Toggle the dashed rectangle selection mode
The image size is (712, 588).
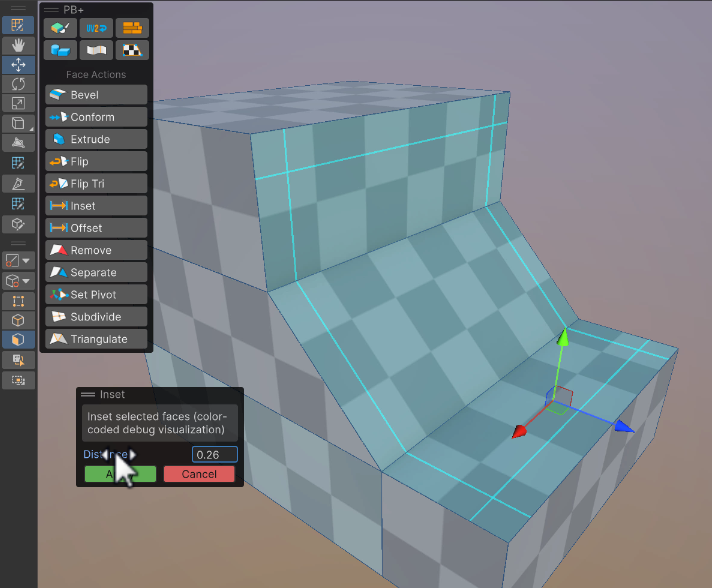tap(18, 380)
